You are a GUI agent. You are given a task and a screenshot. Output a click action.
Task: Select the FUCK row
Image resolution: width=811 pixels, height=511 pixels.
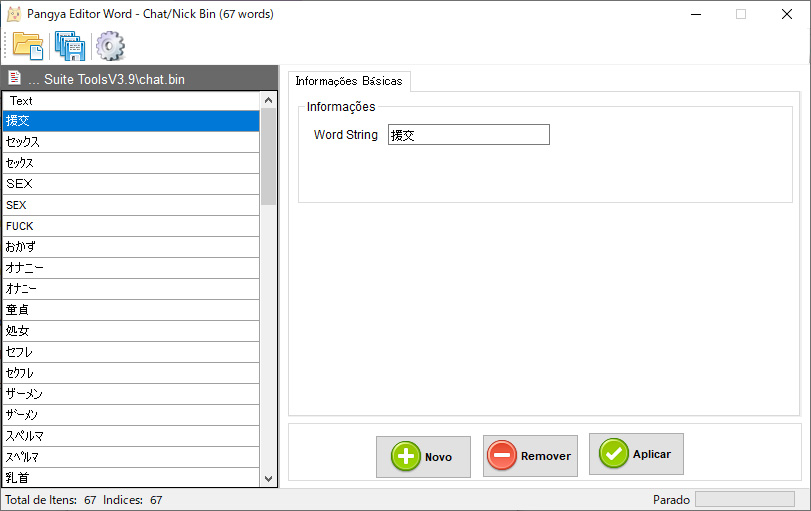coord(131,226)
